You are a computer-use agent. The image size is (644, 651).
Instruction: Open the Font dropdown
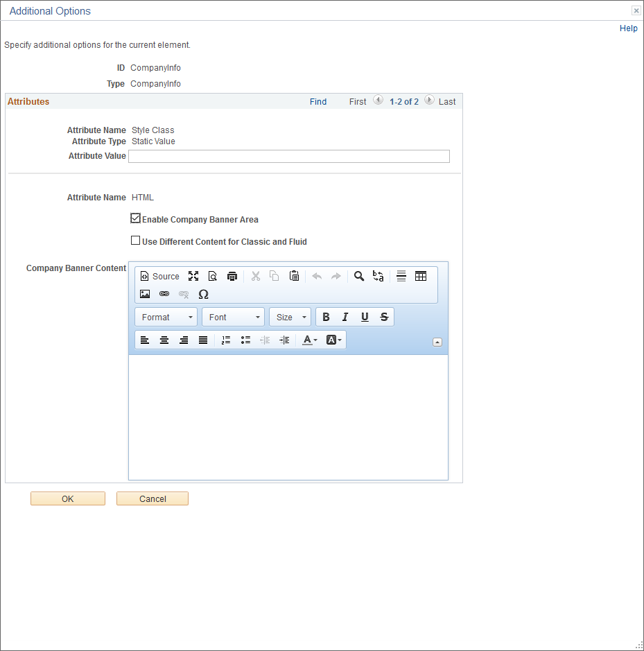pos(234,318)
